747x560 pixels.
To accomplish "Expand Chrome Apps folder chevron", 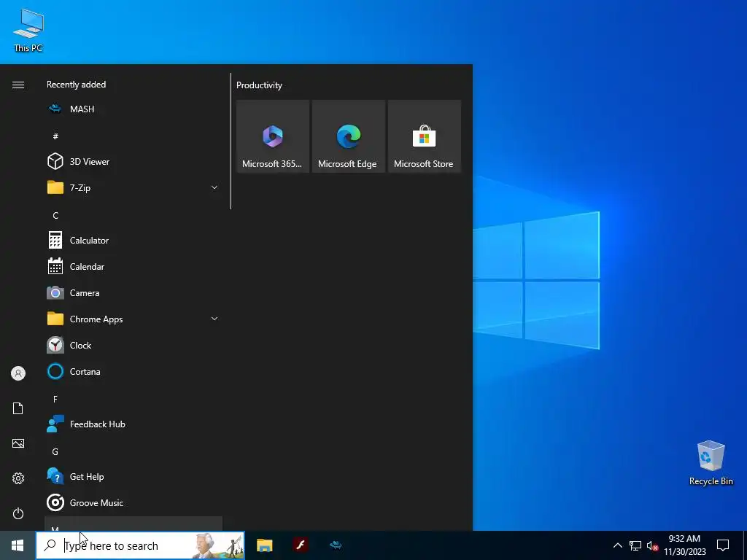I will pos(214,319).
